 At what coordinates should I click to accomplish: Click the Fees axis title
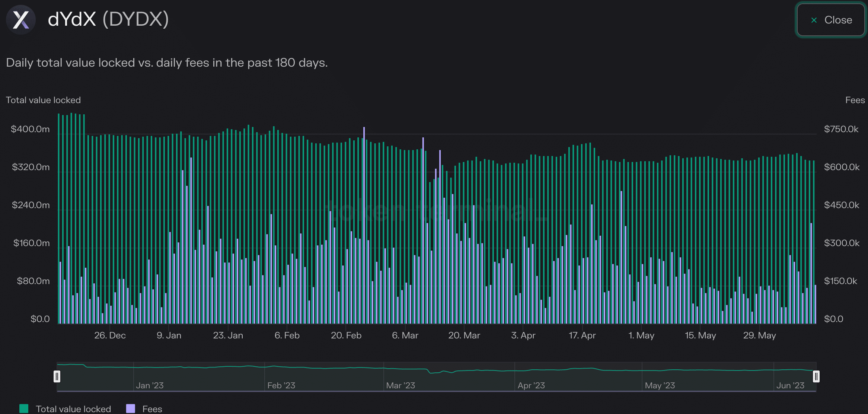point(855,100)
